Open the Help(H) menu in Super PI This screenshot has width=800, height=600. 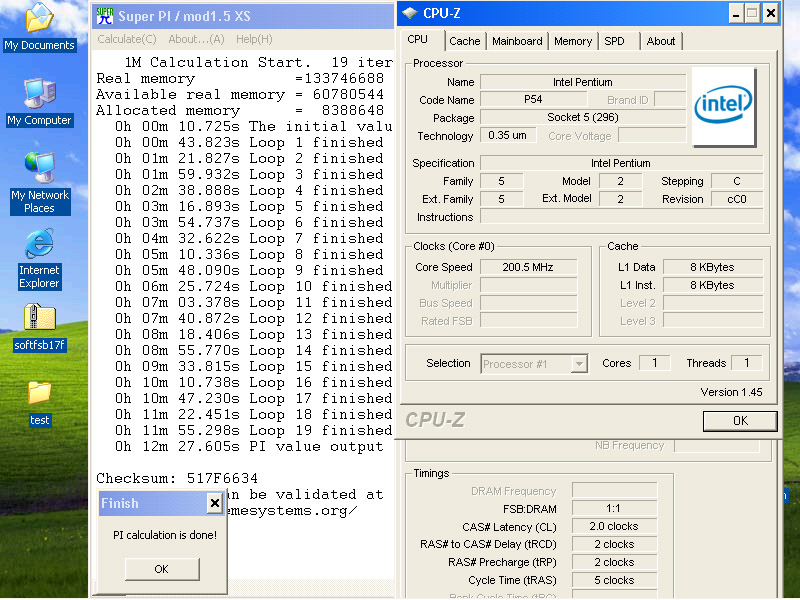(254, 39)
